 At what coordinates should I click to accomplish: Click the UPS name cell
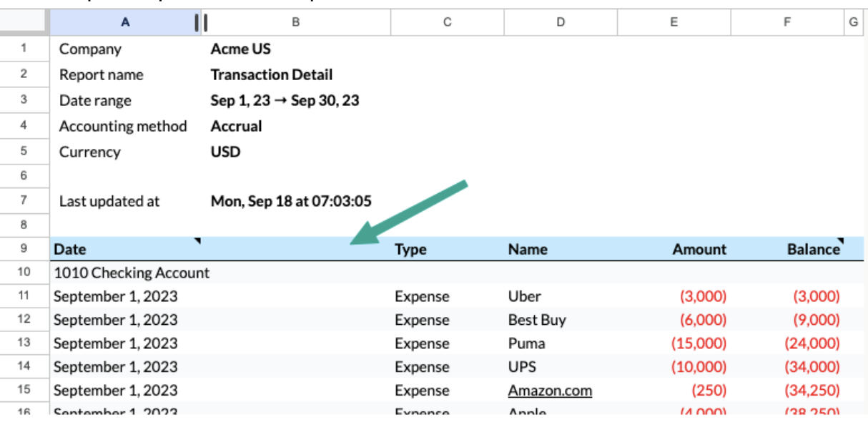(561, 367)
